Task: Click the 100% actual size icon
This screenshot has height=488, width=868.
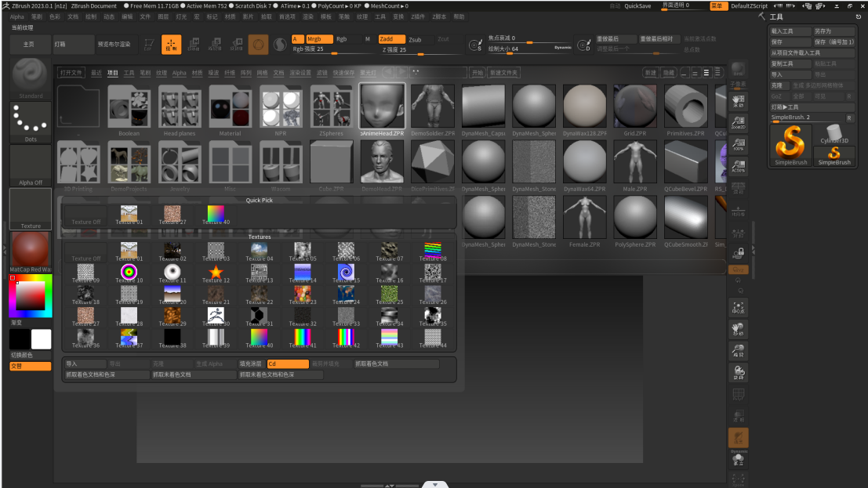Action: 738,144
